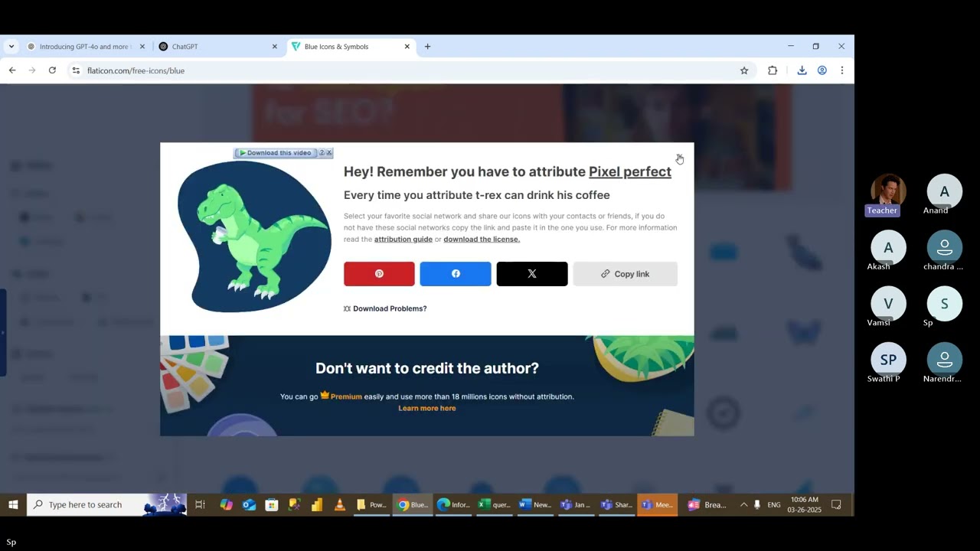Switch to the Word New... taskbar item
The image size is (980, 551).
(535, 505)
